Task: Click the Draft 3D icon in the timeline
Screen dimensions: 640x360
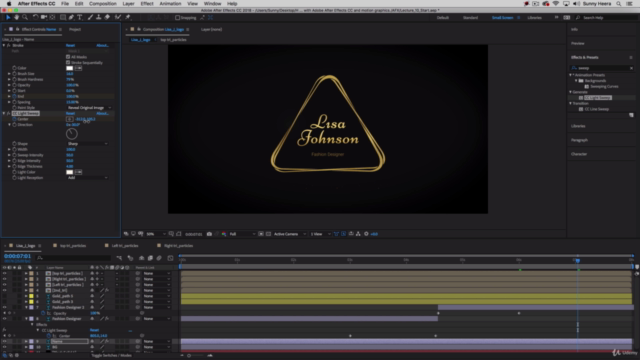Action: pos(130,258)
